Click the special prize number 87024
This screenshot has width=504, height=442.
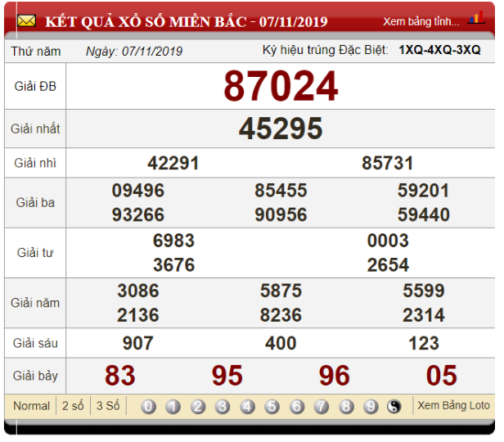click(x=281, y=87)
